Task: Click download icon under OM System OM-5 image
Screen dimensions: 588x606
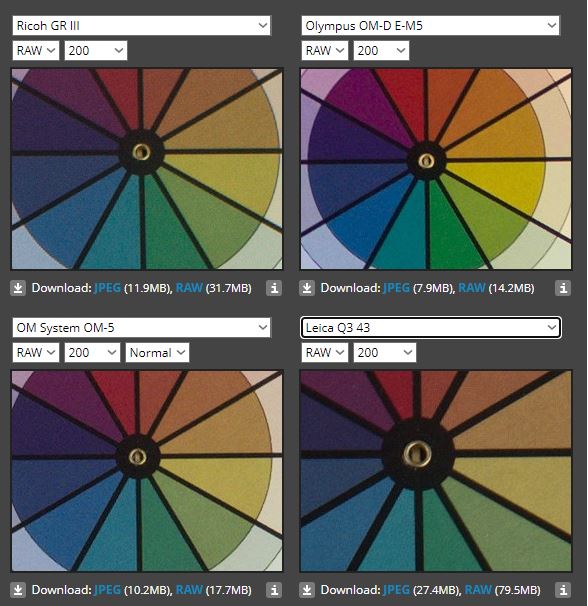Action: (x=18, y=590)
